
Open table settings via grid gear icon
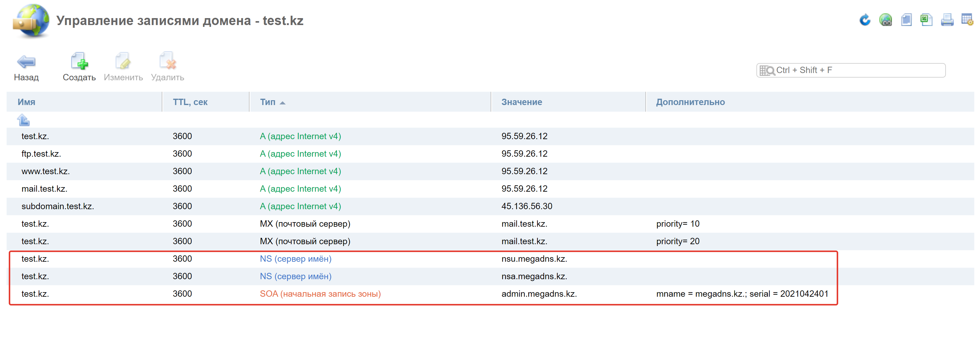967,20
